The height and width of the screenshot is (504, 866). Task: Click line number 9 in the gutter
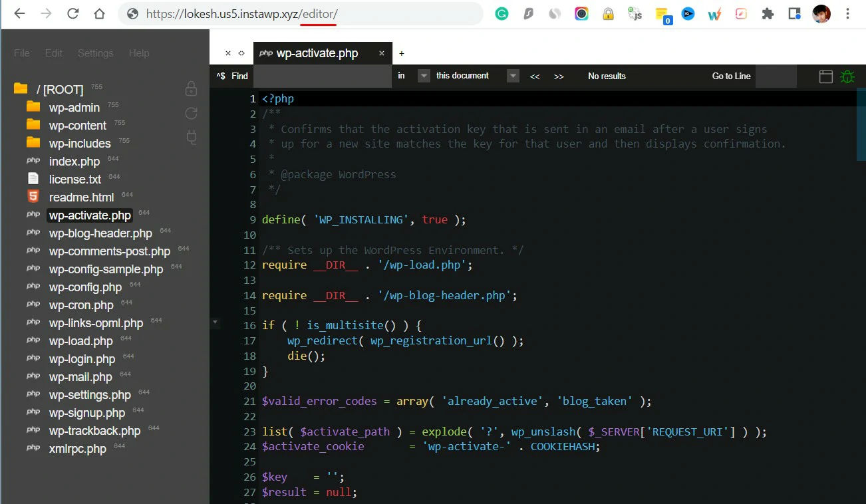(x=253, y=219)
